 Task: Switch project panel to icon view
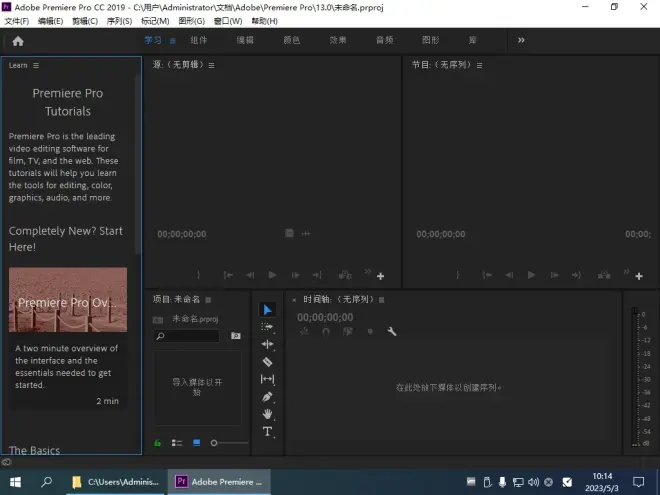click(197, 443)
